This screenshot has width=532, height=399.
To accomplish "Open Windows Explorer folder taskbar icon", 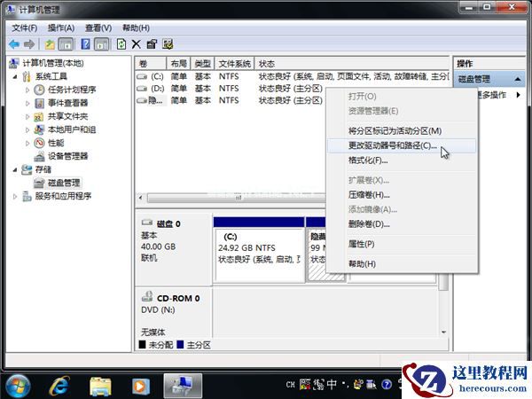I will [x=100, y=387].
